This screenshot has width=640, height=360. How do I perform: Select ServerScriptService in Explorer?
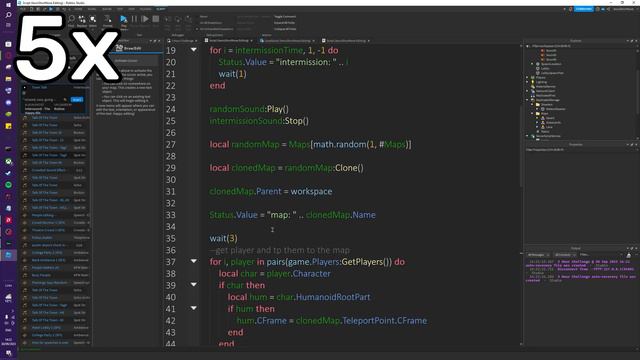(548, 136)
